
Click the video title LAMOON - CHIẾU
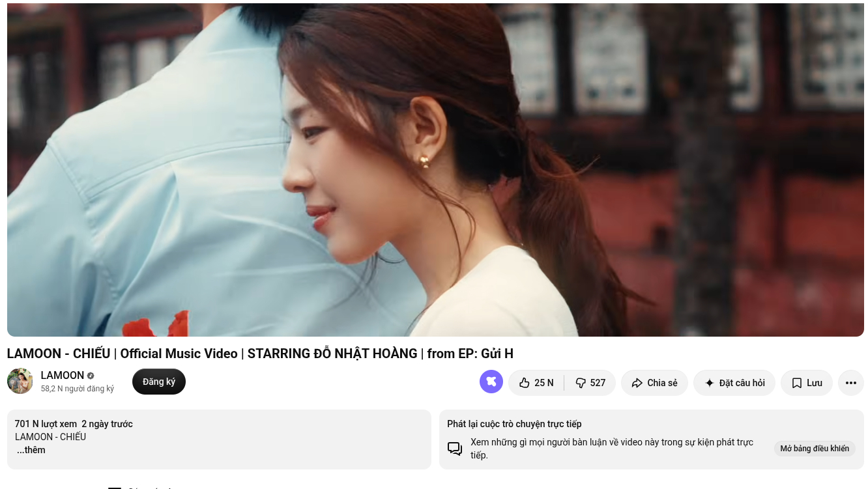(260, 354)
